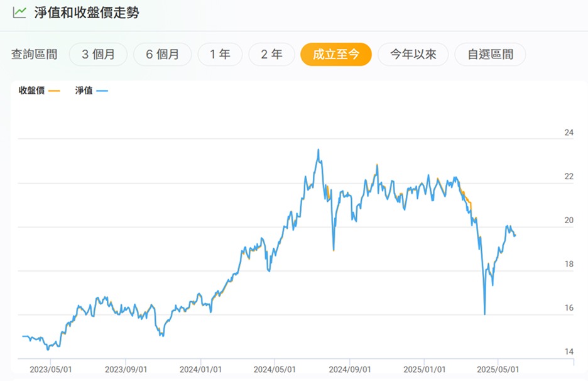
Task: Click the 2024/01/01 x-axis date label
Action: point(200,369)
